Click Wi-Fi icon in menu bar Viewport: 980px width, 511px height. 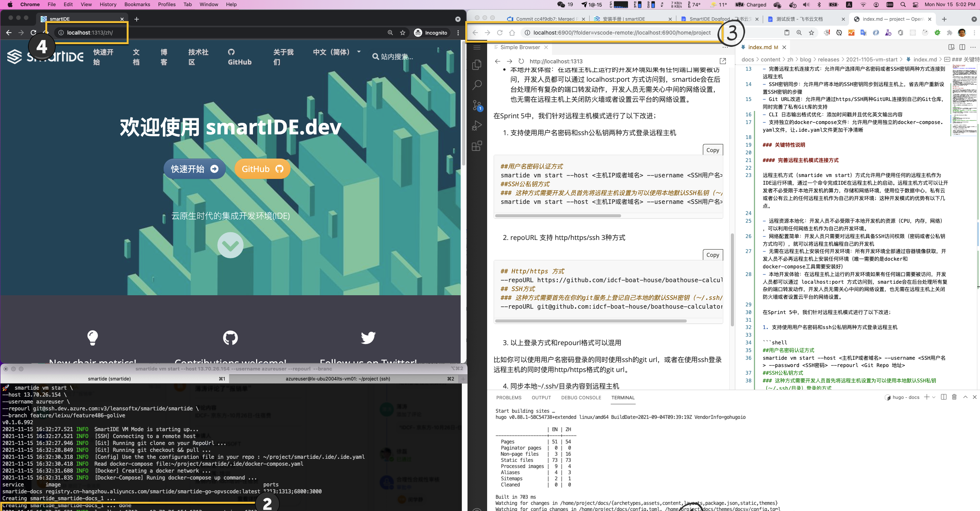[x=863, y=5]
